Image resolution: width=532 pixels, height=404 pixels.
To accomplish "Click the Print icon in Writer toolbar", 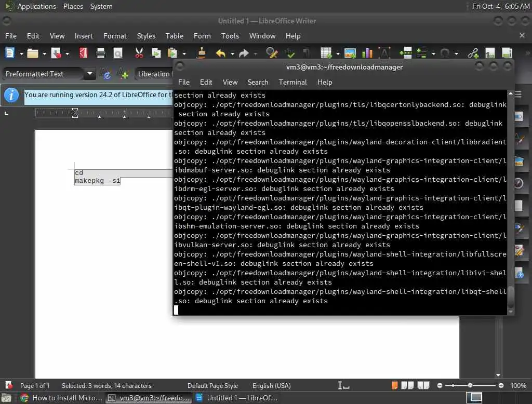I will pos(100,53).
